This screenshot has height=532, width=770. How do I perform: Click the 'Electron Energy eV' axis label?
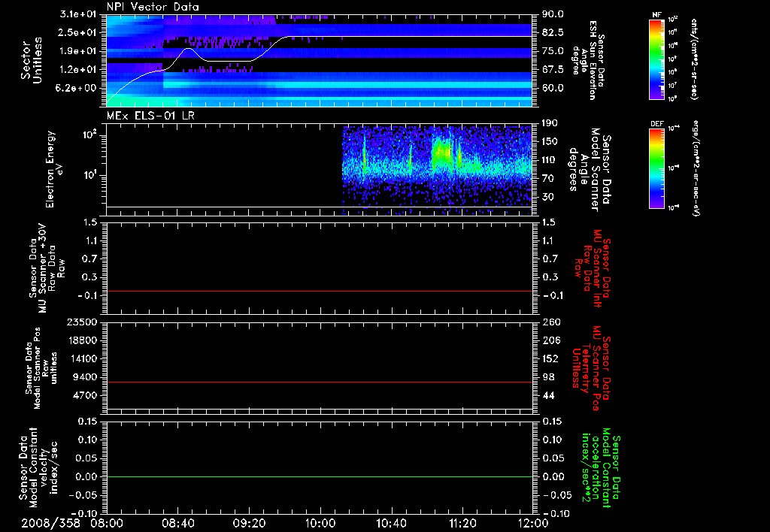click(x=53, y=169)
